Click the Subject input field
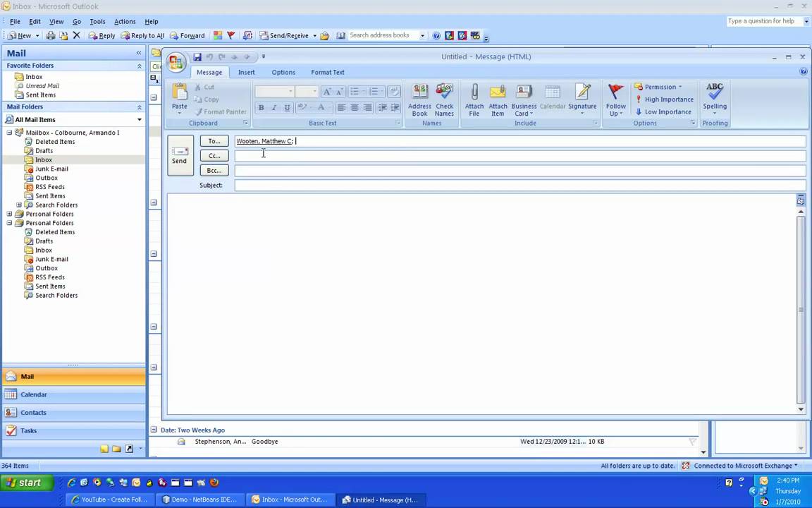 [x=520, y=185]
